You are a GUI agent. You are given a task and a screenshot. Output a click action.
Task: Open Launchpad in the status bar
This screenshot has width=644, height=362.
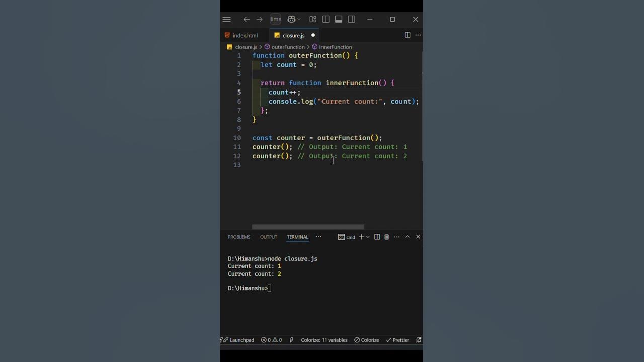click(239, 340)
